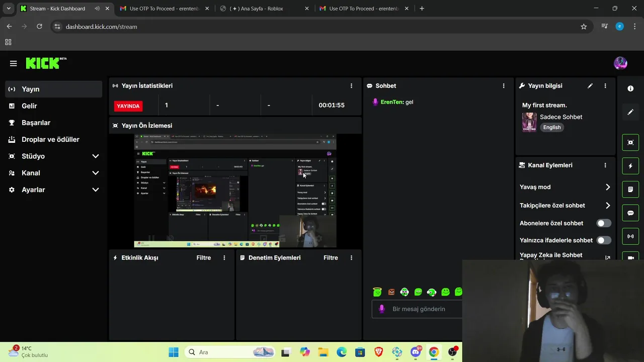The image size is (644, 362).
Task: Toggle chat bubble widget in right rail
Action: [630, 213]
